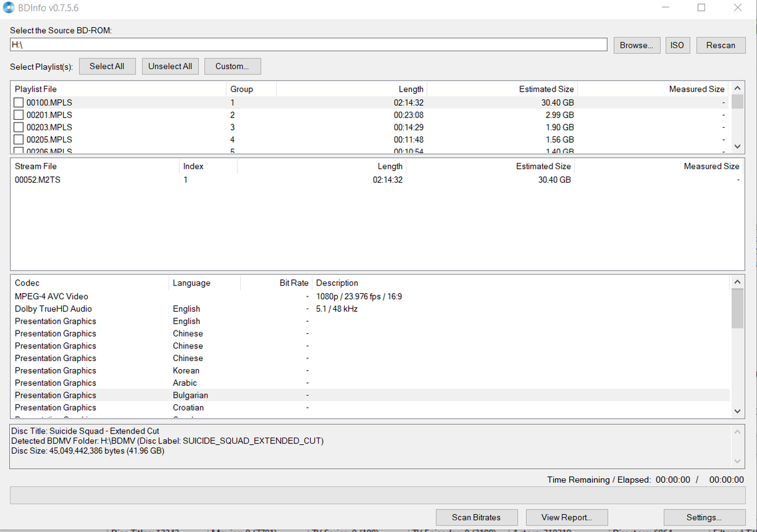Sort playlists by Playlist File column

pyautogui.click(x=118, y=89)
